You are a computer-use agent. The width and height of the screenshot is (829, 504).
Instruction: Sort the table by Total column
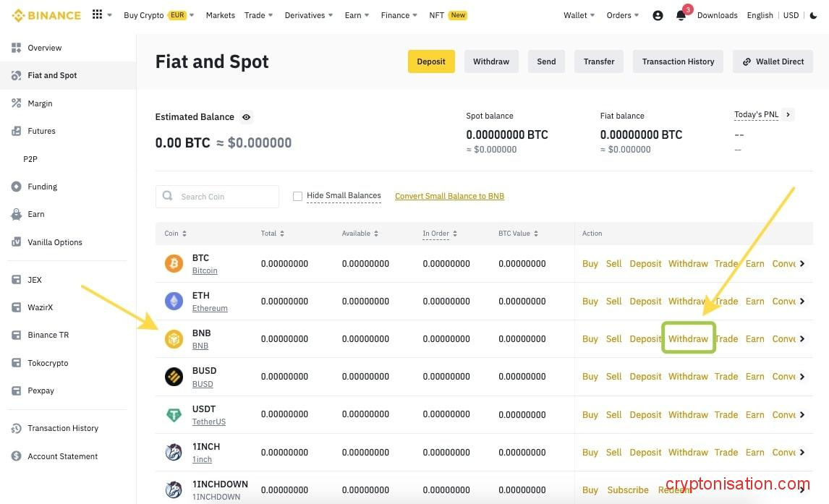(x=272, y=234)
